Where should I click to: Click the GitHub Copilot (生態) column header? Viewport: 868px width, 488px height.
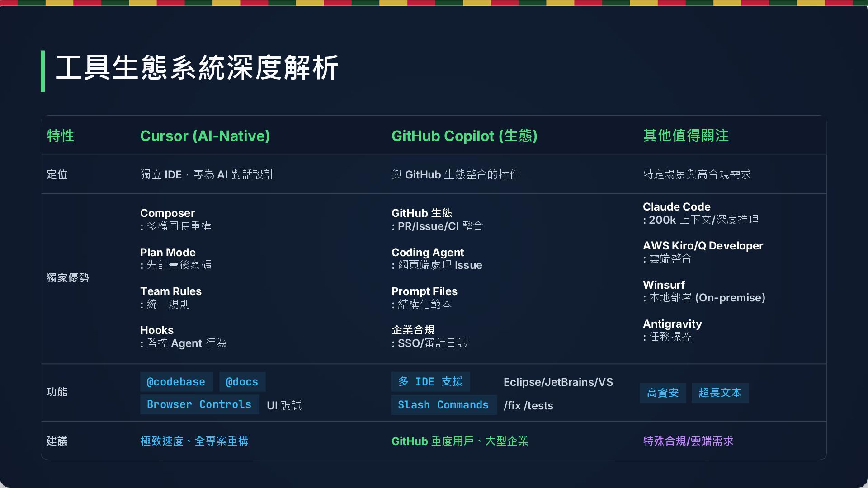[464, 136]
